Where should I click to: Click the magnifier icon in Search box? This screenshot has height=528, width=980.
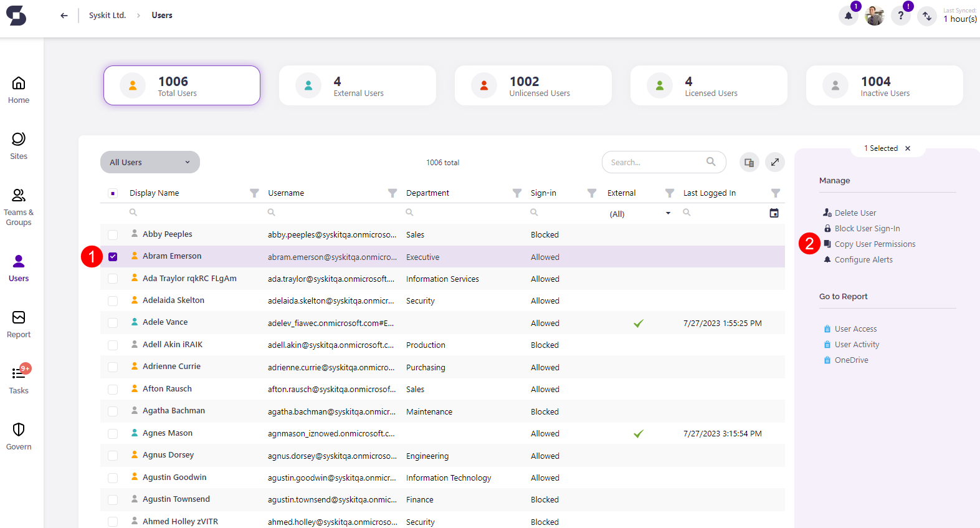711,161
